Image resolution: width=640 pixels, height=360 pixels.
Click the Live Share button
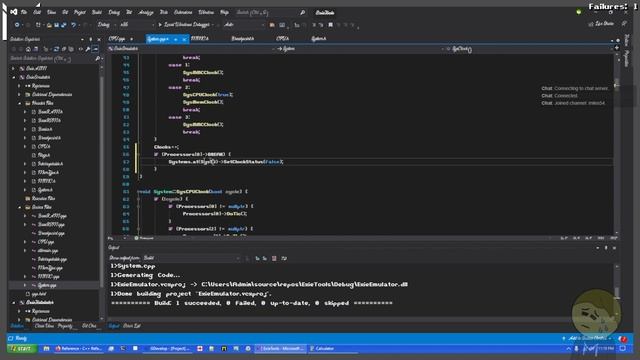[601, 24]
